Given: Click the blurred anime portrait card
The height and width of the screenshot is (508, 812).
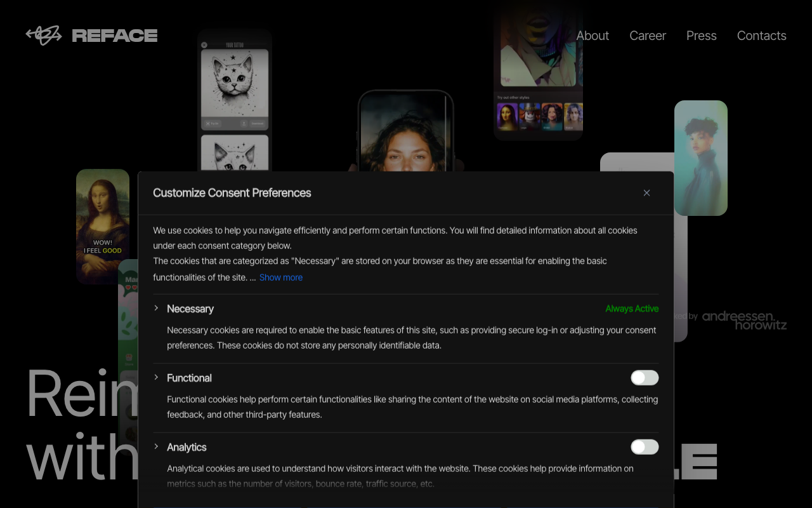Looking at the screenshot, I should [x=700, y=157].
